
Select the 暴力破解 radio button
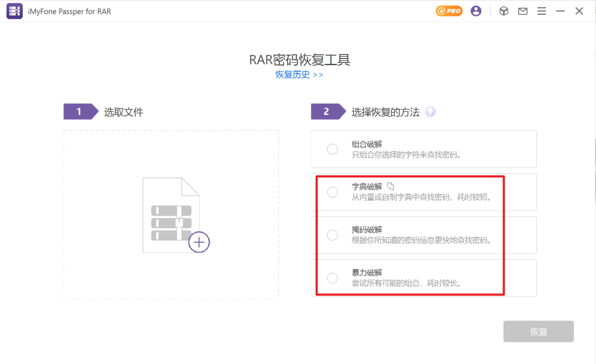332,278
